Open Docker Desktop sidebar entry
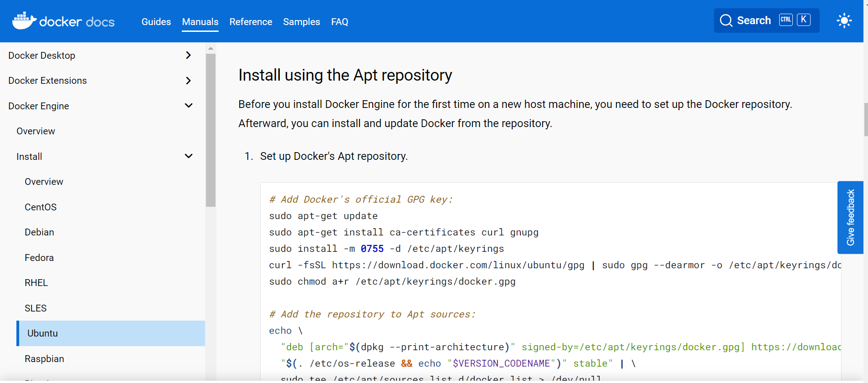Image resolution: width=868 pixels, height=383 pixels. pyautogui.click(x=42, y=56)
